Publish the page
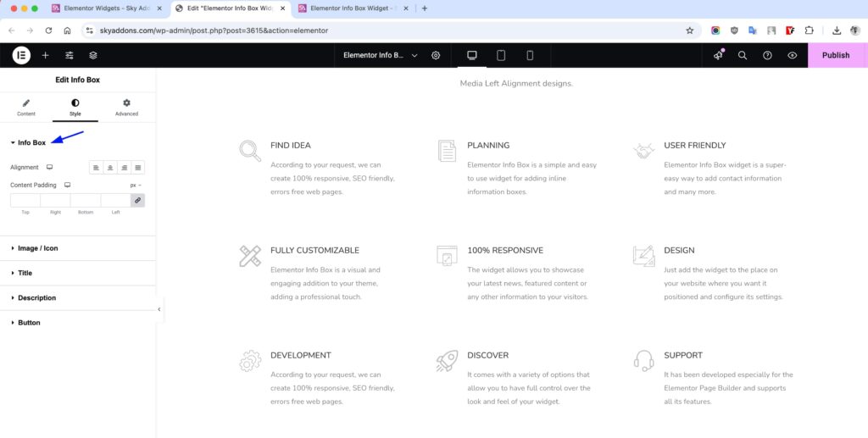The image size is (868, 438). tap(835, 55)
